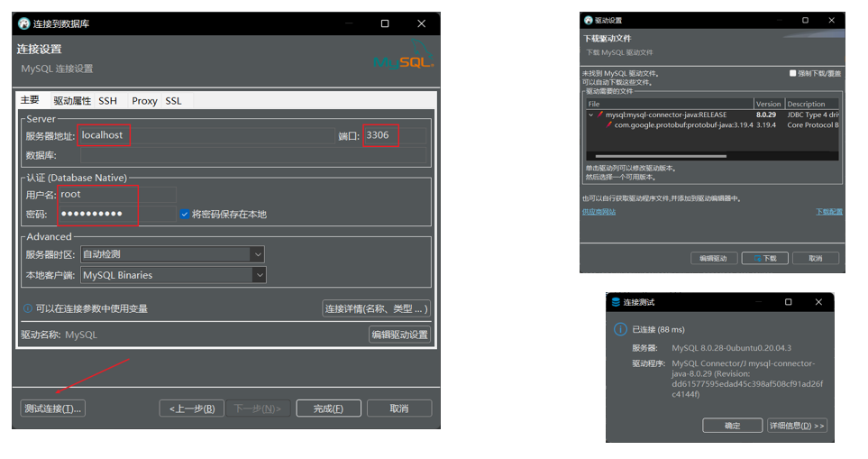This screenshot has width=868, height=459.
Task: Click the 8.0.29 version cell
Action: click(766, 115)
